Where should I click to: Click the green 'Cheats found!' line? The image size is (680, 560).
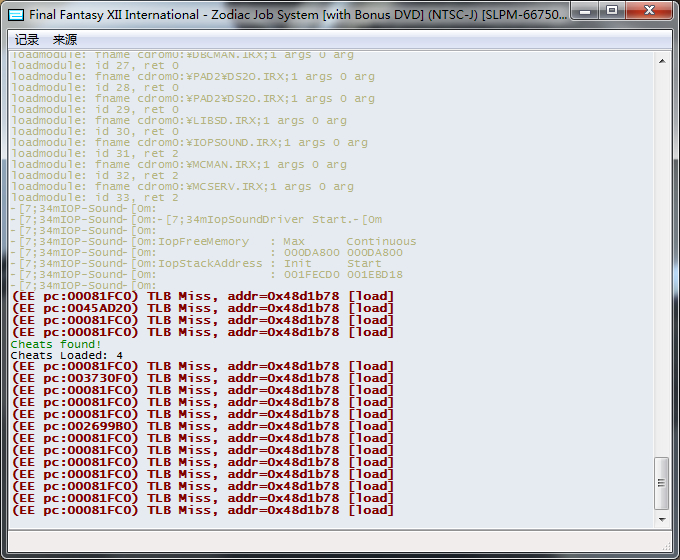coord(56,344)
